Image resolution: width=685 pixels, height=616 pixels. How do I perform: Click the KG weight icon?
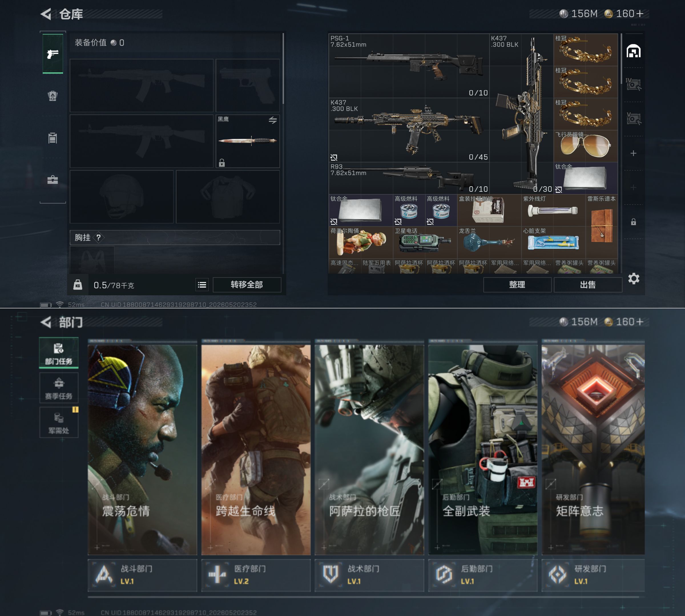click(78, 285)
